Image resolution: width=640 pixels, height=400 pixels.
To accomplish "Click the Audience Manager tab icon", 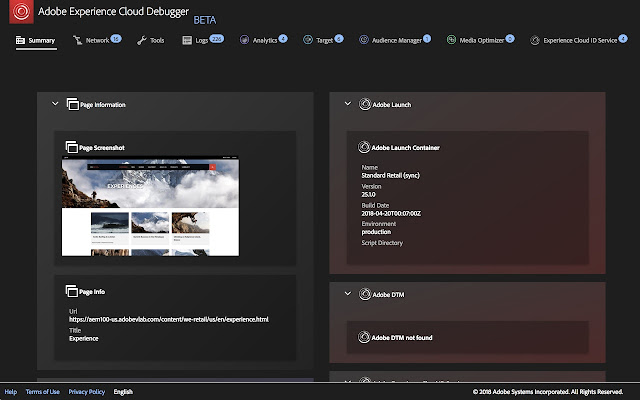I will [x=364, y=40].
